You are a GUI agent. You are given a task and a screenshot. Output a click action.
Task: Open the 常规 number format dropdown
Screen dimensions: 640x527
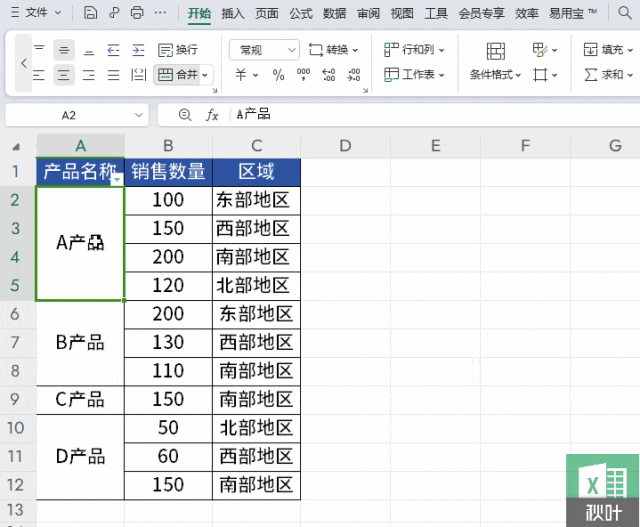(264, 50)
